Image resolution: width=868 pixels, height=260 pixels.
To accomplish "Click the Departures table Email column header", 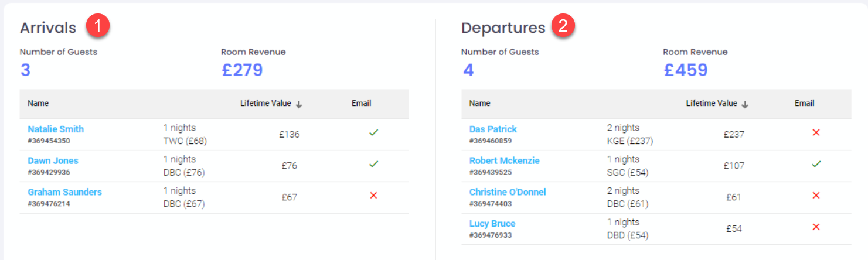I will [x=804, y=104].
